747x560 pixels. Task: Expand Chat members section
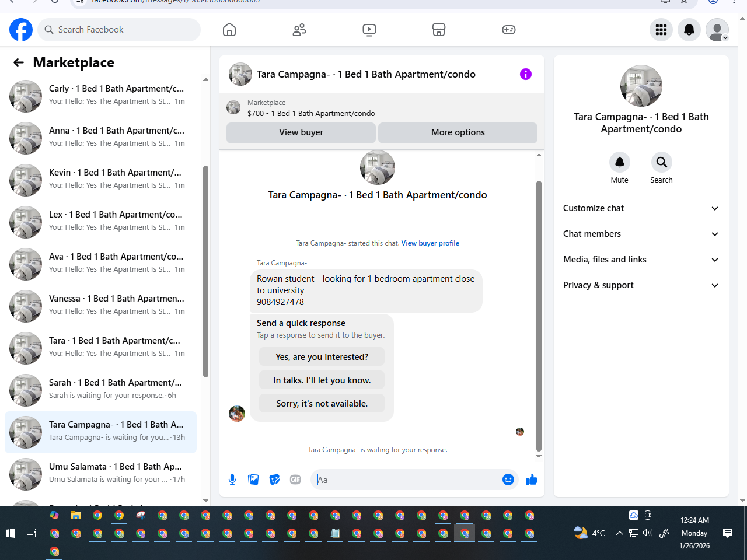click(x=641, y=234)
